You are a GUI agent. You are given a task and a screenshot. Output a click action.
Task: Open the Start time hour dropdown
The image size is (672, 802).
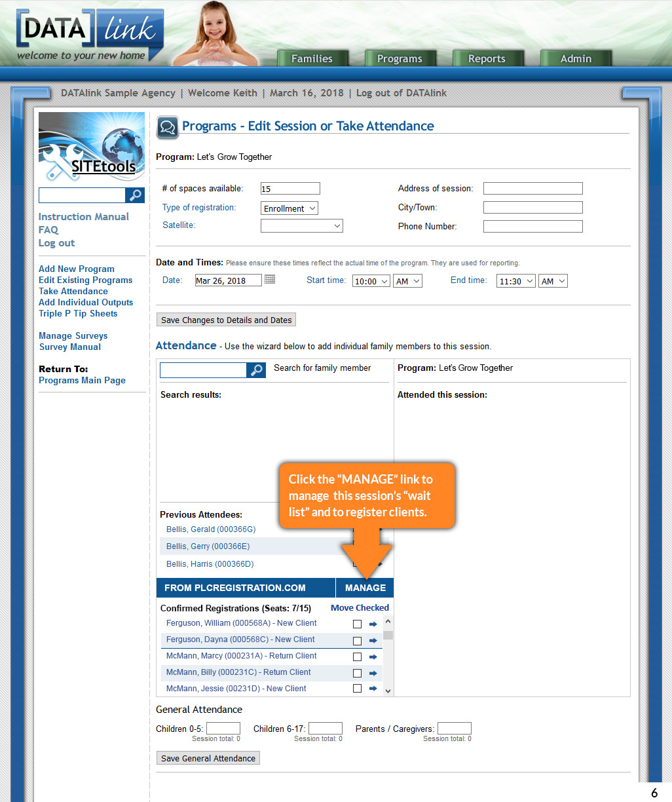click(x=371, y=281)
